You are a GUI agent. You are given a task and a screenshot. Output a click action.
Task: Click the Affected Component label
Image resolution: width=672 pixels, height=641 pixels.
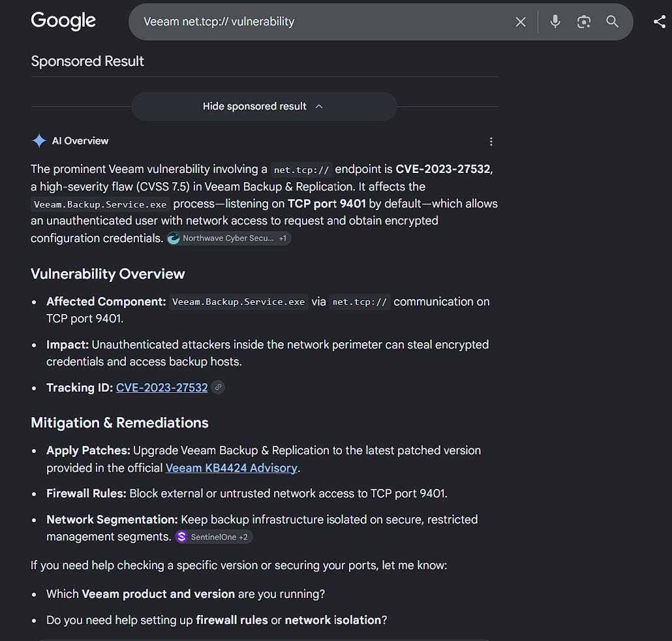106,302
